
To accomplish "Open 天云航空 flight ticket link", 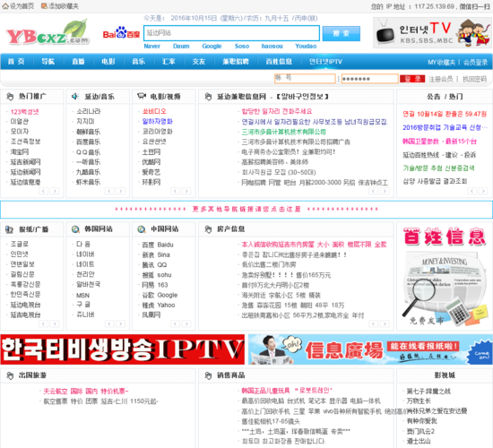I will coord(86,392).
